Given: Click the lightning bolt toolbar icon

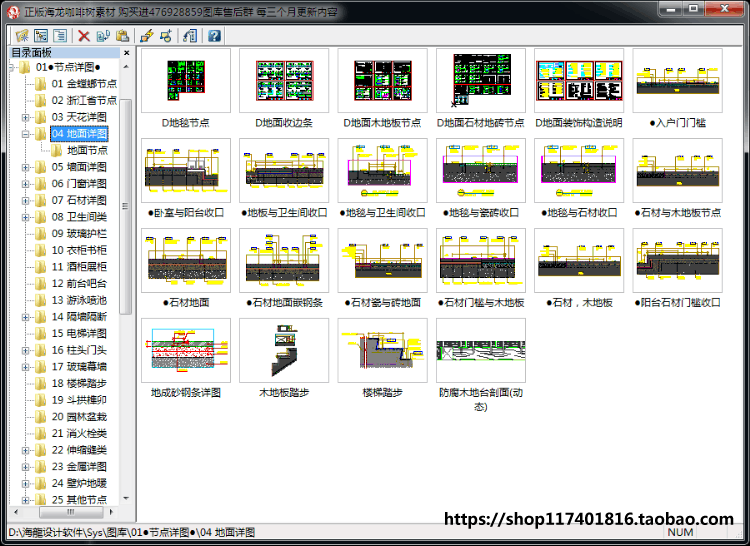Looking at the screenshot, I should tap(147, 36).
